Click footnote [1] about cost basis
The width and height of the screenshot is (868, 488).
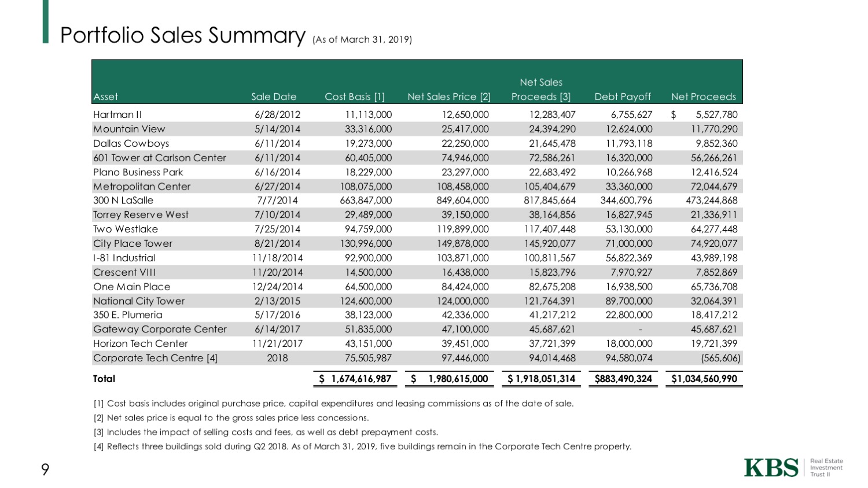coord(333,403)
